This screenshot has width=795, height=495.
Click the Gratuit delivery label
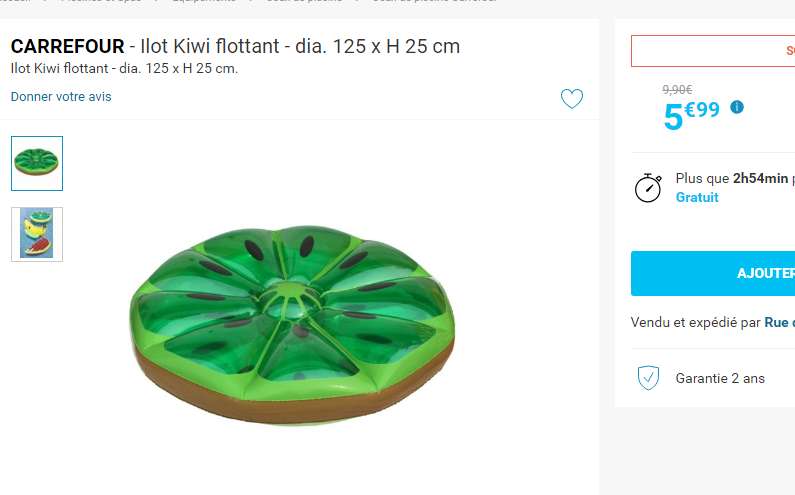pos(697,197)
